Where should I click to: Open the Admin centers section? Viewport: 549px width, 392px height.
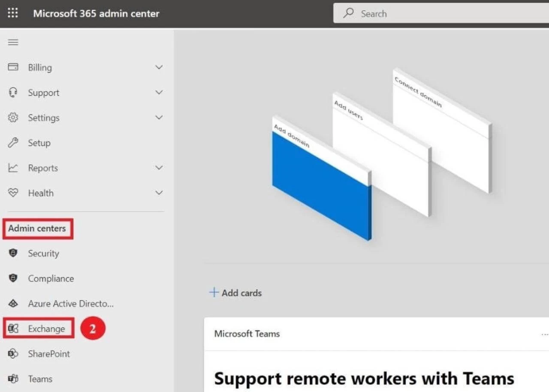pos(37,229)
